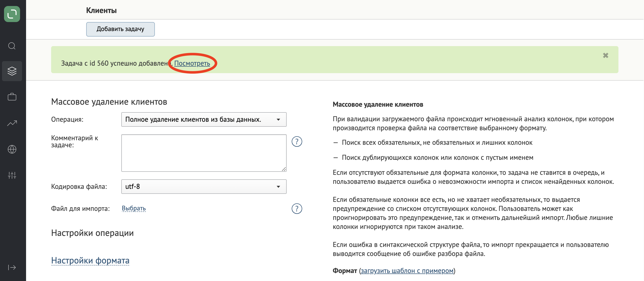
Task: Dismiss the green success notification
Action: coord(605,55)
